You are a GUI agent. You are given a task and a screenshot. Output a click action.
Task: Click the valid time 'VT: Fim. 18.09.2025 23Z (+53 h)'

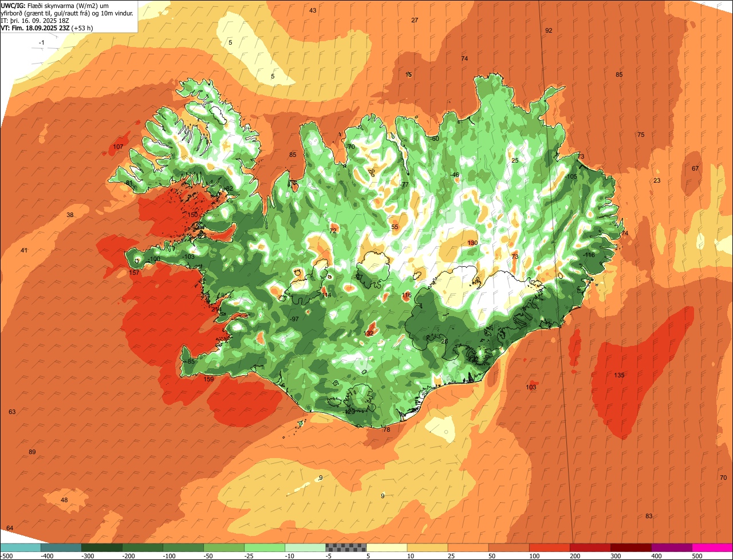47,27
